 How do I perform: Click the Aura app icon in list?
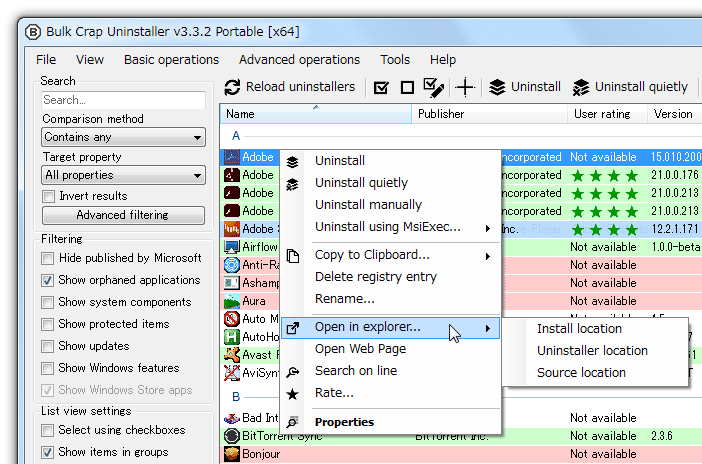click(231, 301)
